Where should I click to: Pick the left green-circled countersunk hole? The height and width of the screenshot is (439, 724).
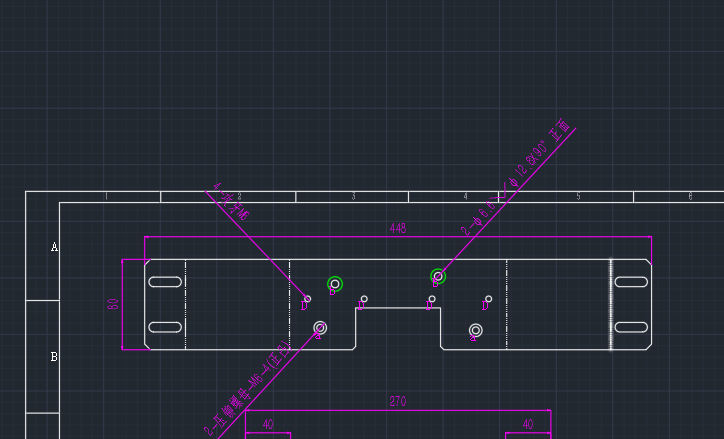(x=335, y=284)
